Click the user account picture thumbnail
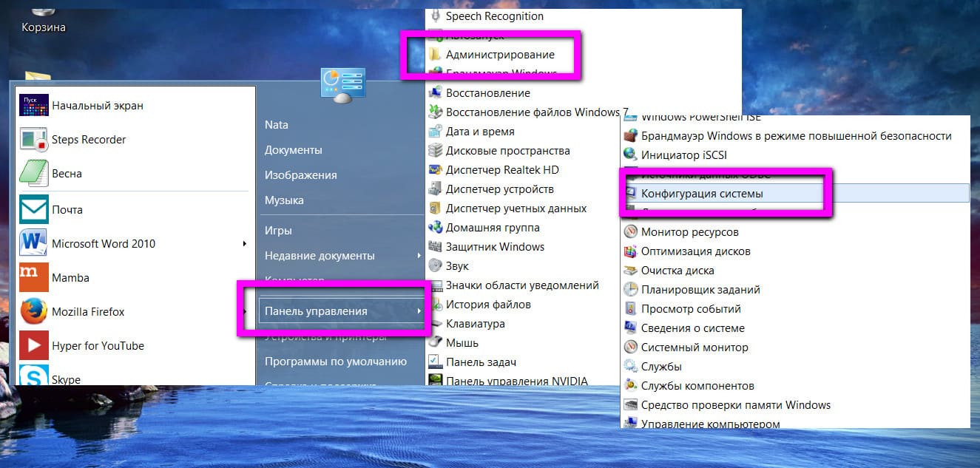Screen dimensions: 980x468 tap(342, 86)
